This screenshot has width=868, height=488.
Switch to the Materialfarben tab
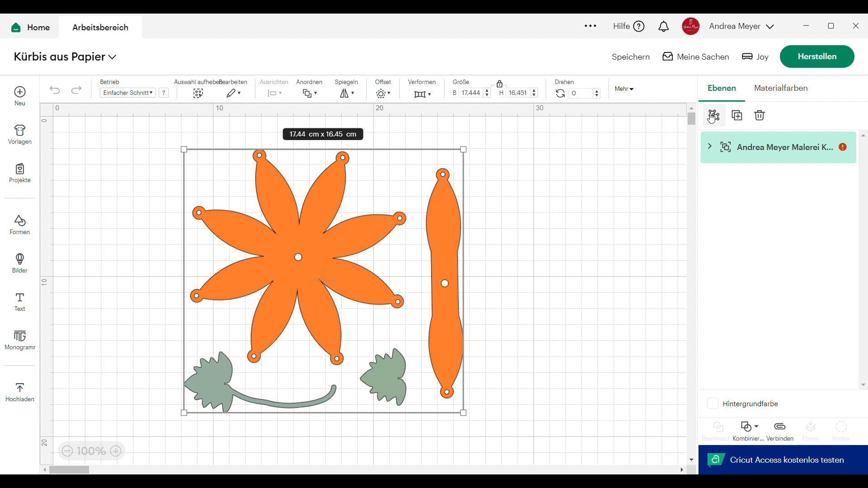pos(780,88)
